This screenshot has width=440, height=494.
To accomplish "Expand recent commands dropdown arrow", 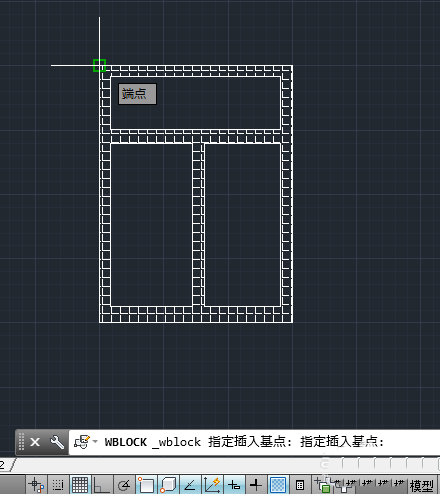I will 95,442.
